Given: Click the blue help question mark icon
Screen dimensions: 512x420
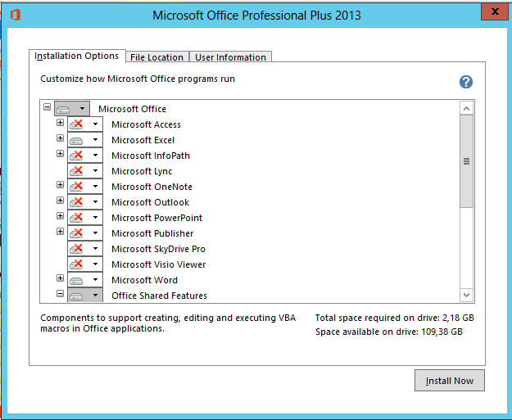Looking at the screenshot, I should pyautogui.click(x=466, y=82).
